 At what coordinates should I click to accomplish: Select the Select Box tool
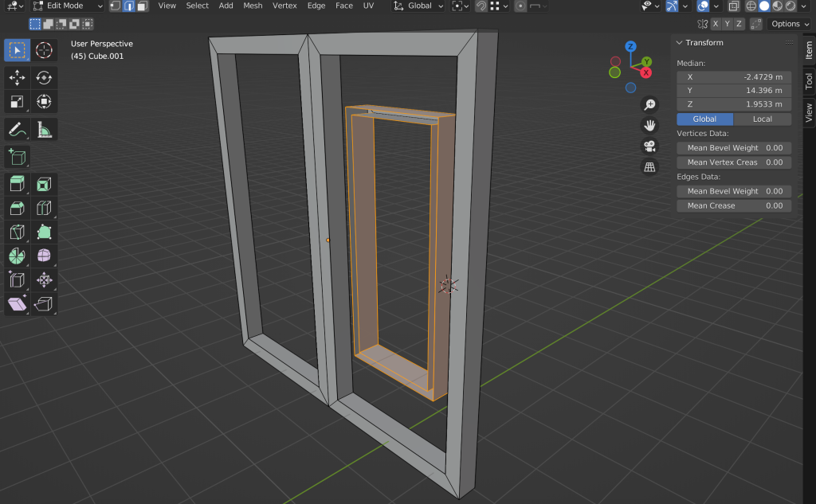coord(18,50)
